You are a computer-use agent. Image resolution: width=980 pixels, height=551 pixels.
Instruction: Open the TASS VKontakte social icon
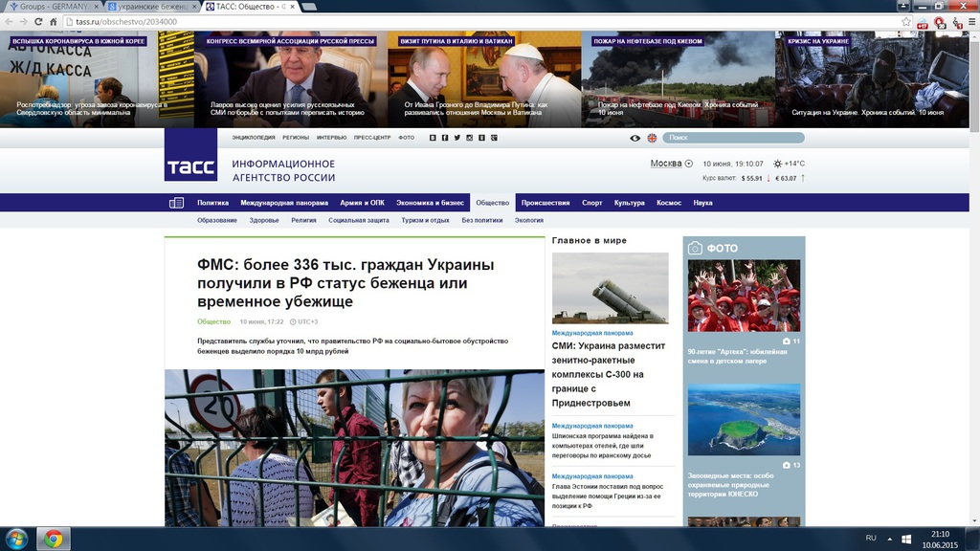[x=433, y=138]
